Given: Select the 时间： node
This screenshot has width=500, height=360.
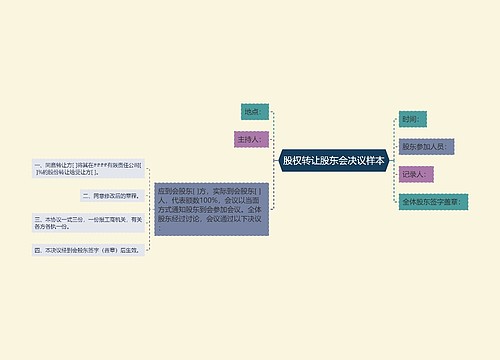Looking at the screenshot, I should point(413,119).
